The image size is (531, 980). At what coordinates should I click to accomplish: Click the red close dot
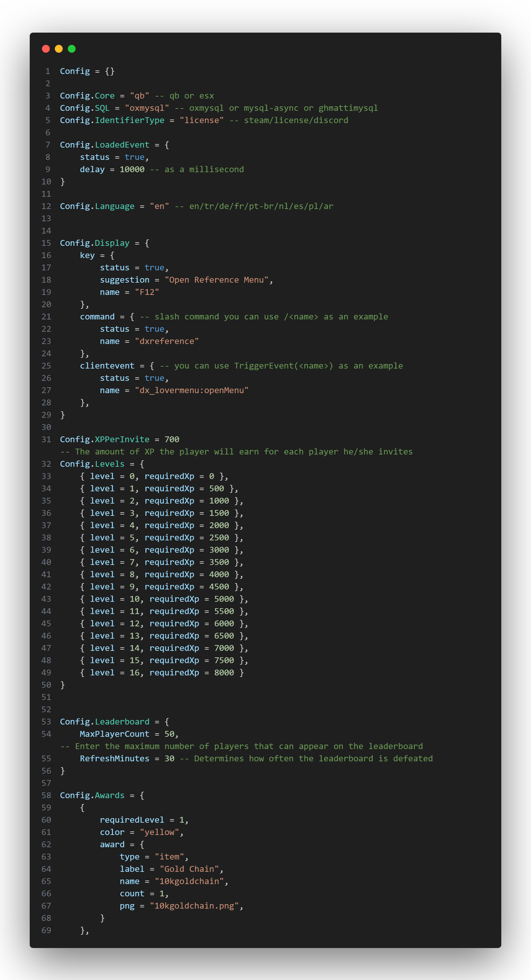[46, 49]
